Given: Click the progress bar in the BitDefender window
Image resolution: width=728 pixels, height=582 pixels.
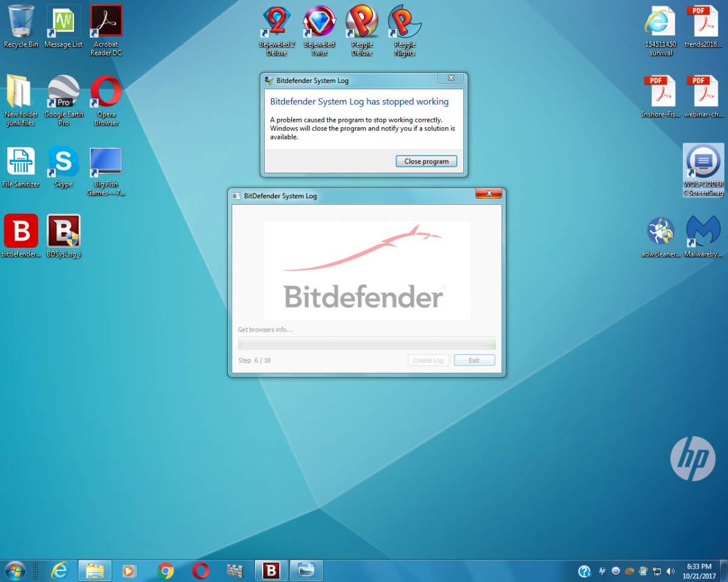Looking at the screenshot, I should pyautogui.click(x=367, y=343).
